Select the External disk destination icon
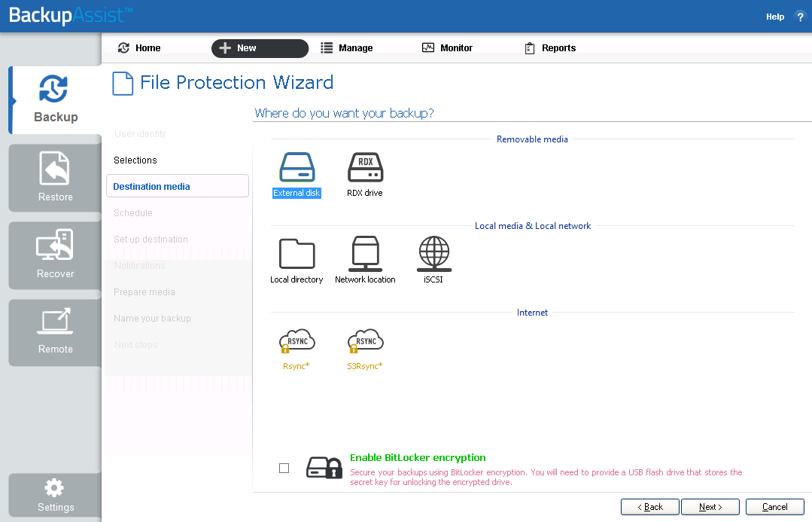This screenshot has width=812, height=522. pos(297,167)
